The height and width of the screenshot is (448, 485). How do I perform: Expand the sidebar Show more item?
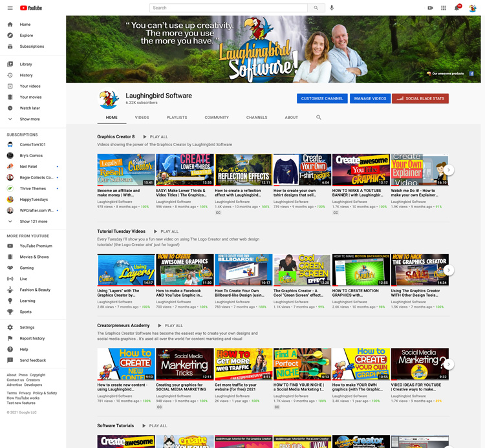(29, 119)
